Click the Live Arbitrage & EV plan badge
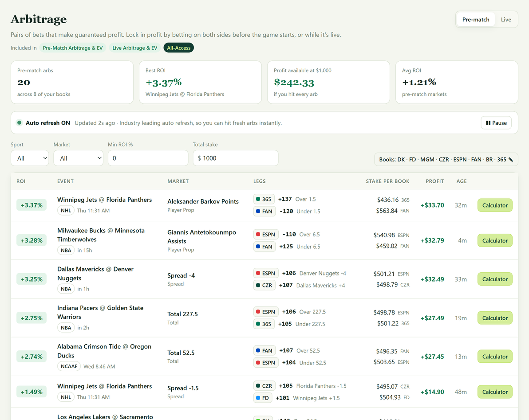 click(135, 48)
